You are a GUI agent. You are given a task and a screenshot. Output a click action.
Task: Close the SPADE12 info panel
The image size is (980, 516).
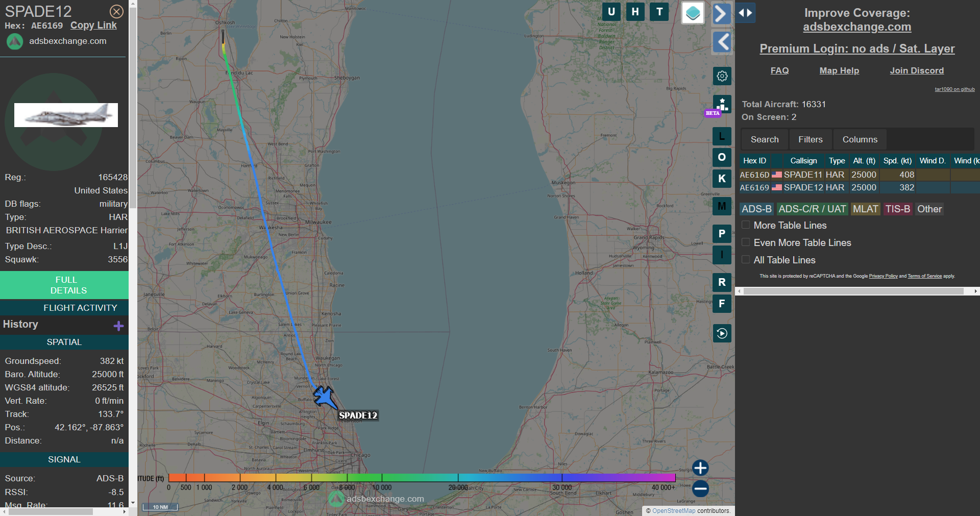click(116, 11)
